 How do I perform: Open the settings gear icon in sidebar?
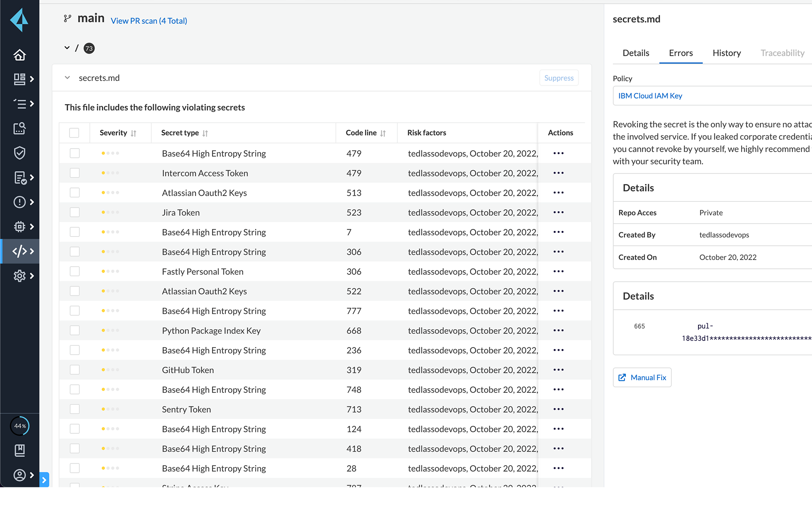pyautogui.click(x=19, y=276)
